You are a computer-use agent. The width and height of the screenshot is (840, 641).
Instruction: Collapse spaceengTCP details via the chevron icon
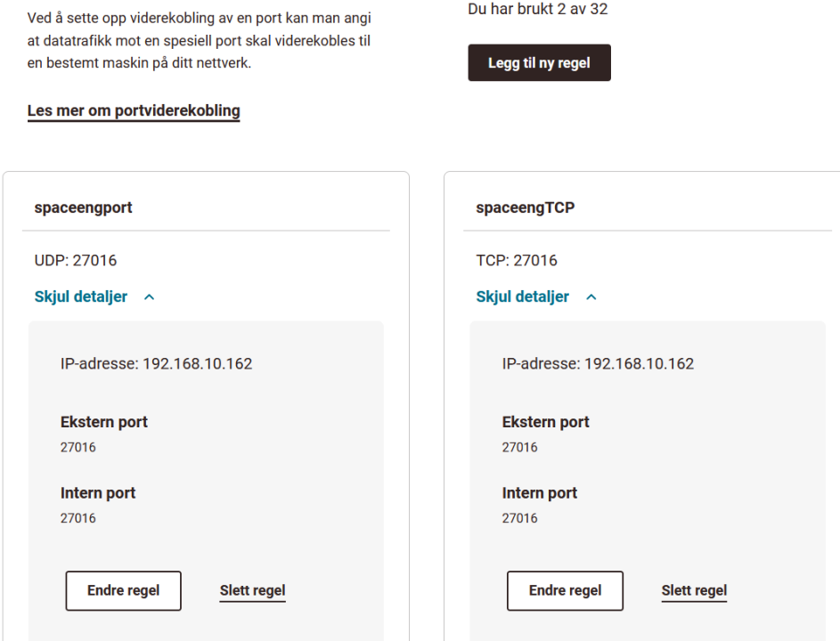[x=591, y=297]
